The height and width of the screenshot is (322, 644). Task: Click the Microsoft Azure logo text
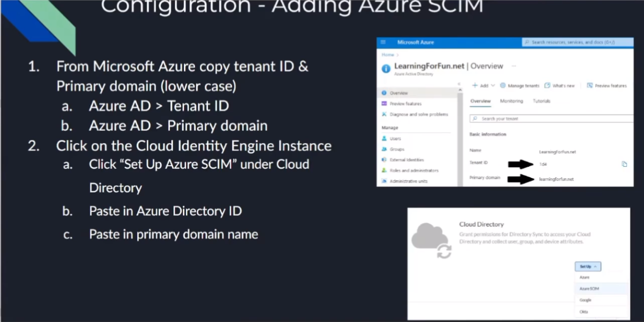point(416,42)
